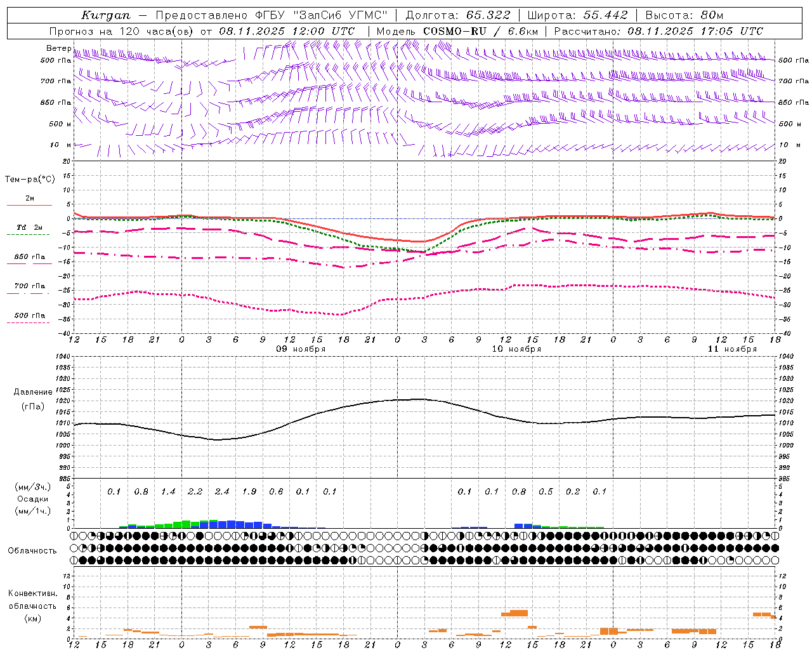Click the "Kurgan" station name in header
Screen dimensions: 812x650
[x=106, y=15]
